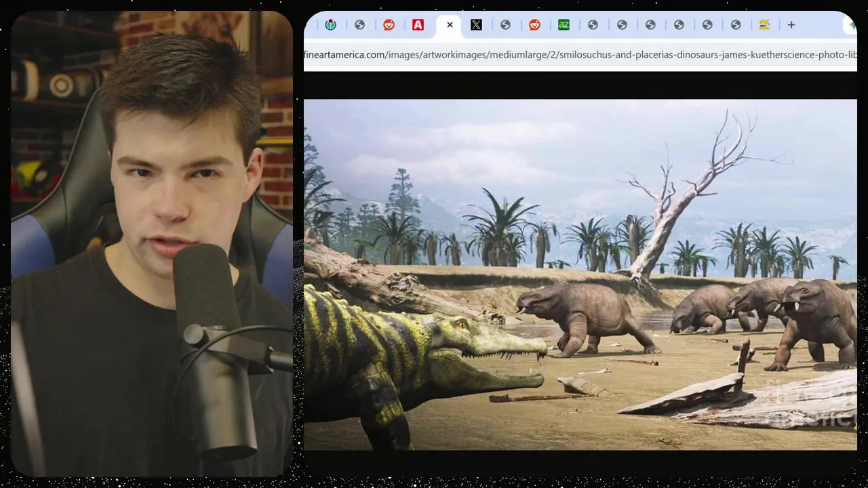Viewport: 868px width, 488px height.
Task: Switch to the Wikimedia Commons tab
Action: (331, 25)
